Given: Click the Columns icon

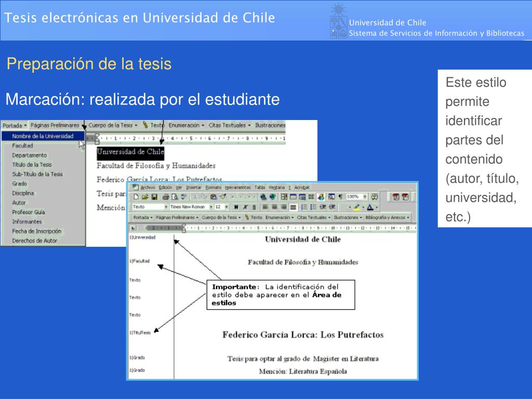Looking at the screenshot, I should pos(311,197).
